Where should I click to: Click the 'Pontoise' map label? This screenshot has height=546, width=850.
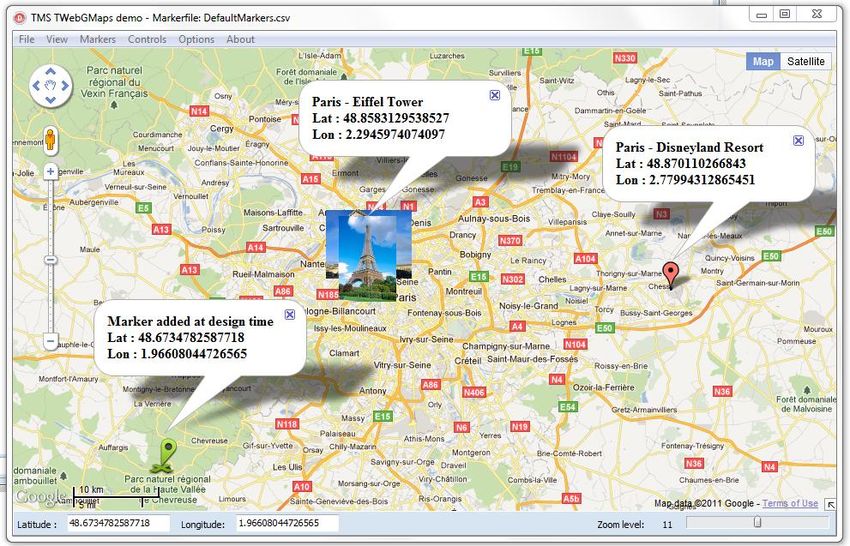(x=265, y=119)
